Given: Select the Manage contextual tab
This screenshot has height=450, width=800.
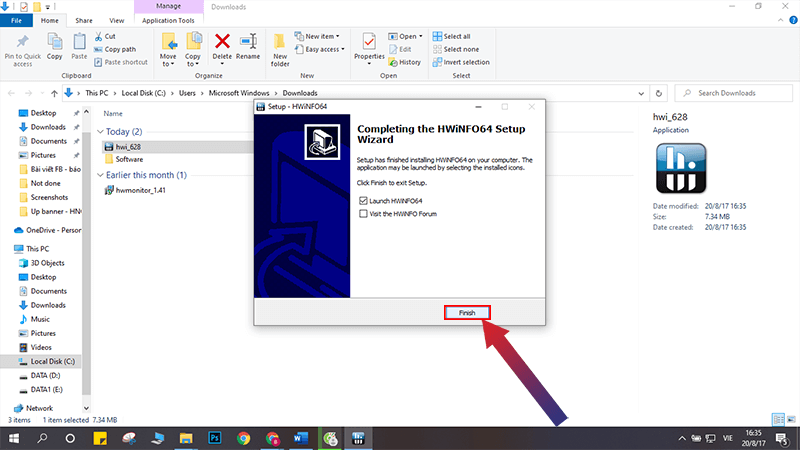Looking at the screenshot, I should click(x=168, y=7).
